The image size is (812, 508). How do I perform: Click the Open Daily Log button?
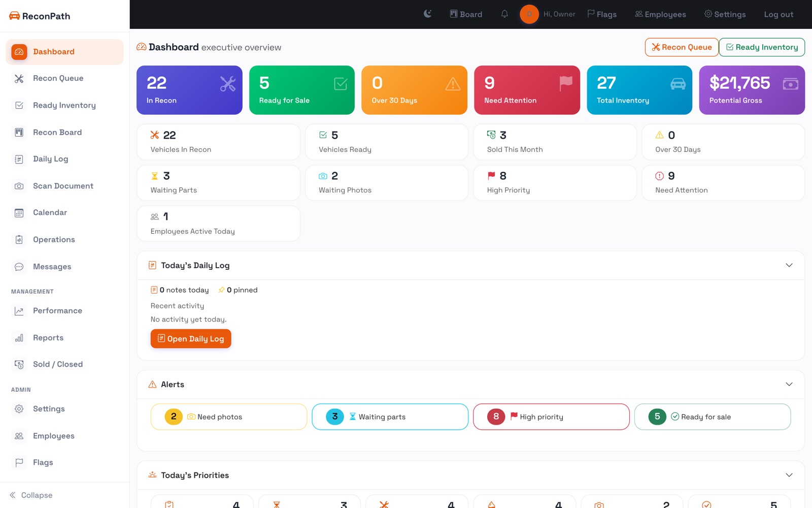(191, 339)
